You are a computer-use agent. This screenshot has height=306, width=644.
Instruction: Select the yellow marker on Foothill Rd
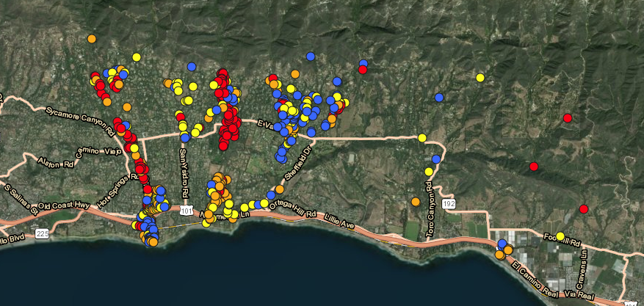pos(560,236)
